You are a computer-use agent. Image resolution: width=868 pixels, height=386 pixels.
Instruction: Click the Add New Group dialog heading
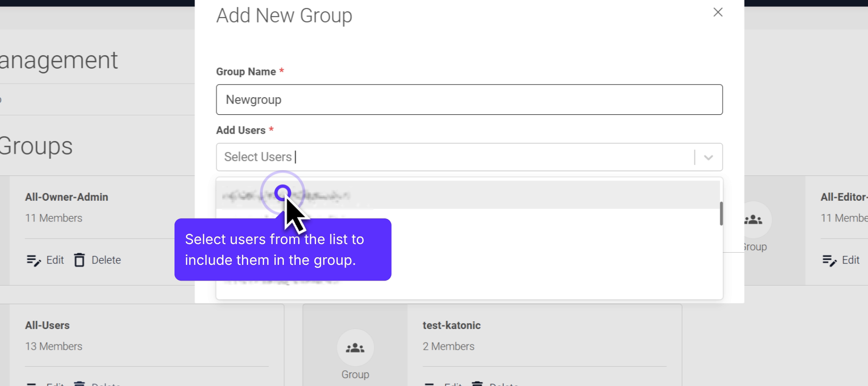tap(284, 15)
